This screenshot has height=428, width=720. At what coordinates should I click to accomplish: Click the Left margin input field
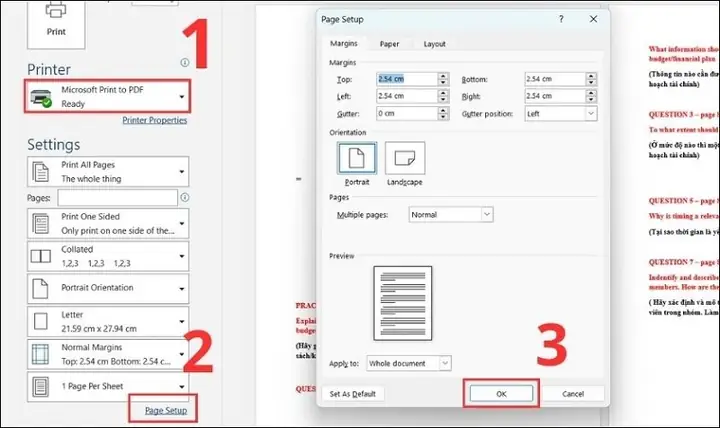[406, 96]
